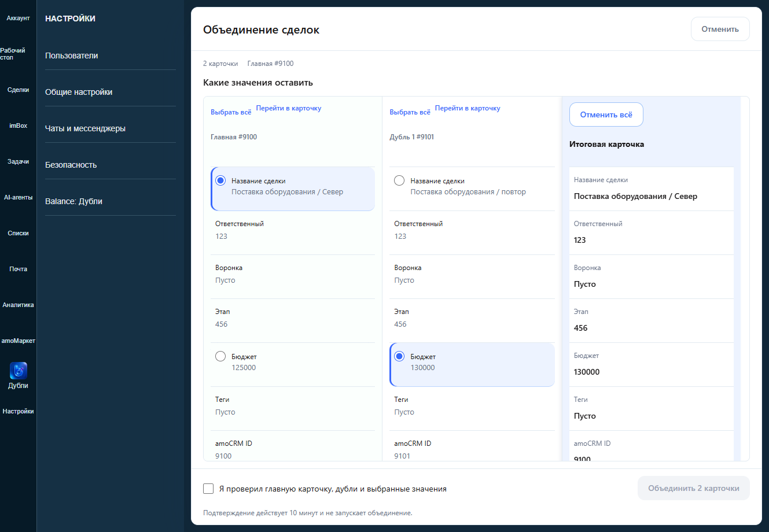Click Выбрать всё for Главная #9100
This screenshot has width=769, height=532.
[x=231, y=112]
